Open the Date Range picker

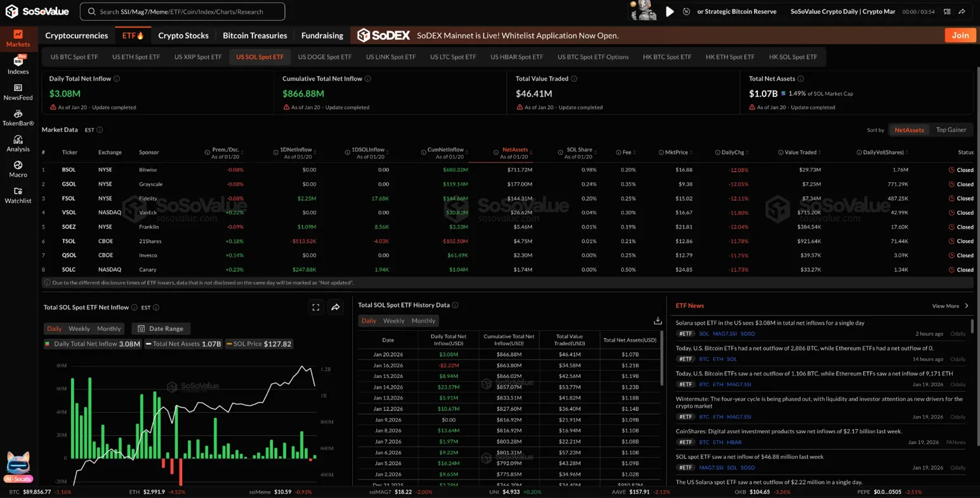tap(161, 328)
